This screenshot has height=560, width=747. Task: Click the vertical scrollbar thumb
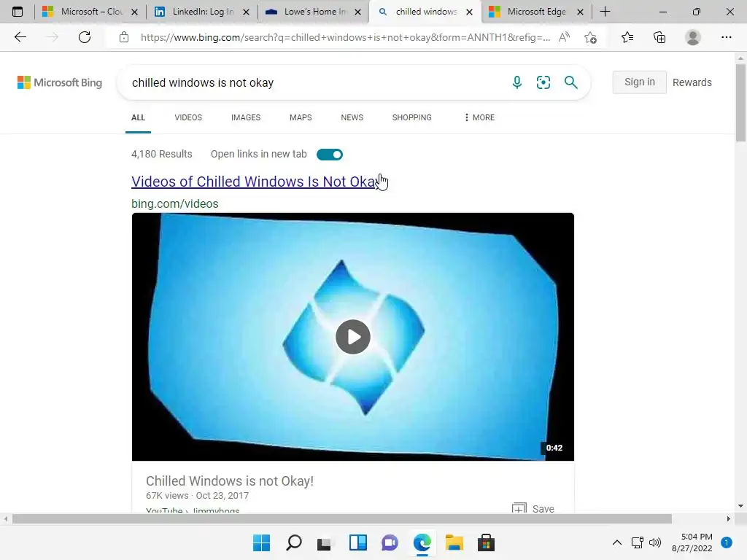(x=740, y=103)
